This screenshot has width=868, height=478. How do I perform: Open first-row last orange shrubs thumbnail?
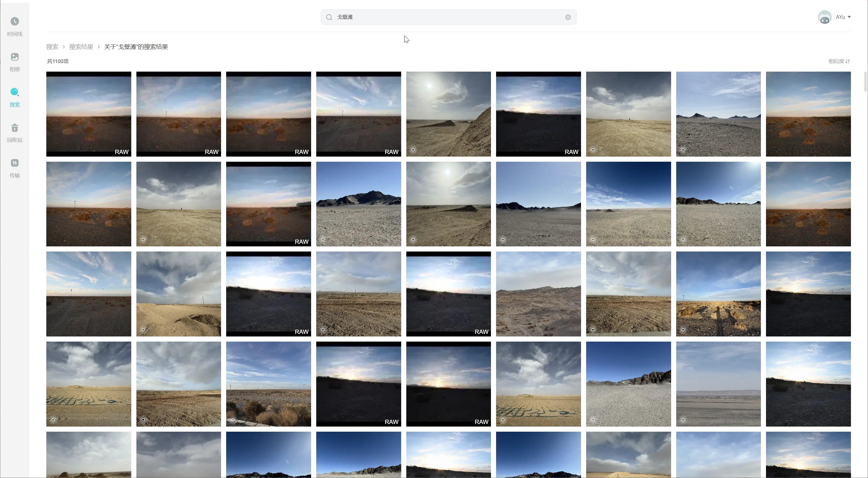(x=808, y=114)
